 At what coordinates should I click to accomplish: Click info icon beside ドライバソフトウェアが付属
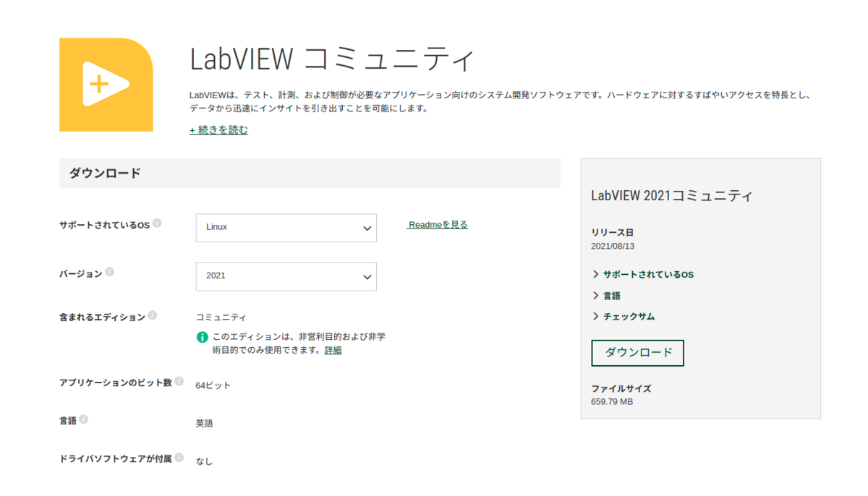click(179, 458)
